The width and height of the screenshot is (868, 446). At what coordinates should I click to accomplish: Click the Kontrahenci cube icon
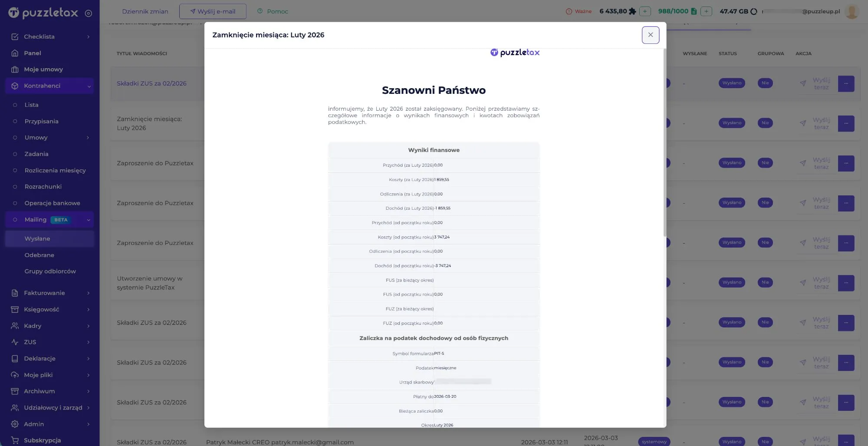[x=15, y=86]
